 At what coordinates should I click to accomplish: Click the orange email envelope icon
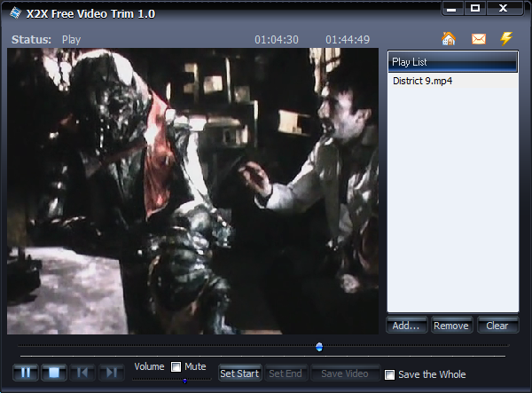(479, 39)
